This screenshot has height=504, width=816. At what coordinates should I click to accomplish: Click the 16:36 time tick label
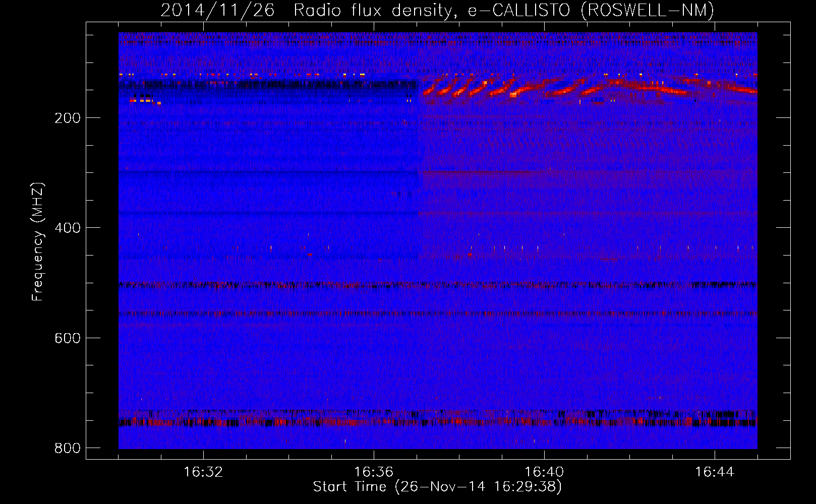point(374,472)
